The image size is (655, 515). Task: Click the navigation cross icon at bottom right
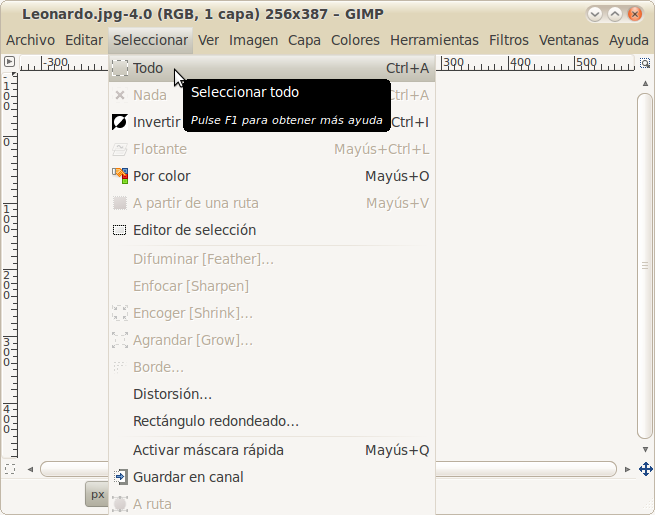[x=646, y=469]
